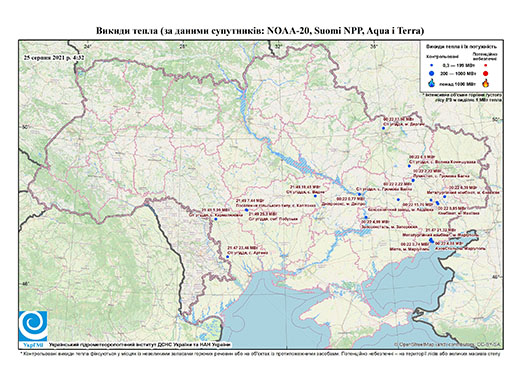The width and height of the screenshot is (520, 368).
Task: Click the orange flame legend icon
Action: [x=486, y=83]
